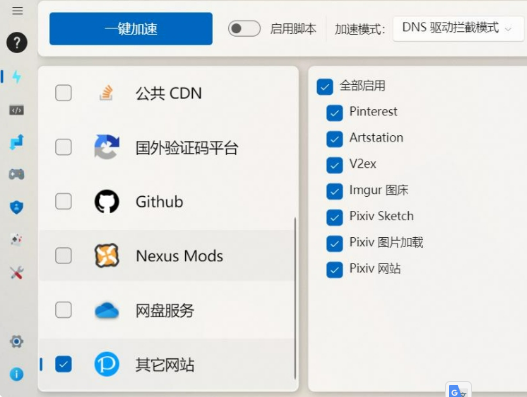527x397 pixels.
Task: Check the Github checkbox
Action: (63, 201)
